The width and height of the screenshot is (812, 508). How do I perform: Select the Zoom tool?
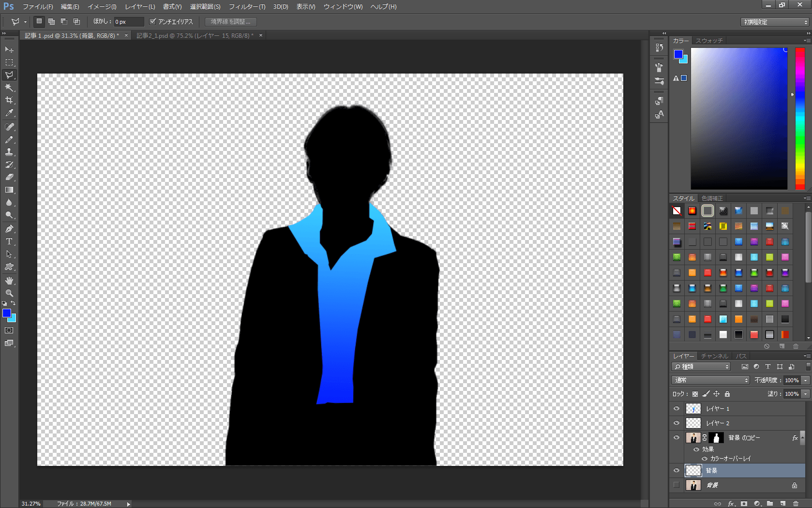[9, 293]
